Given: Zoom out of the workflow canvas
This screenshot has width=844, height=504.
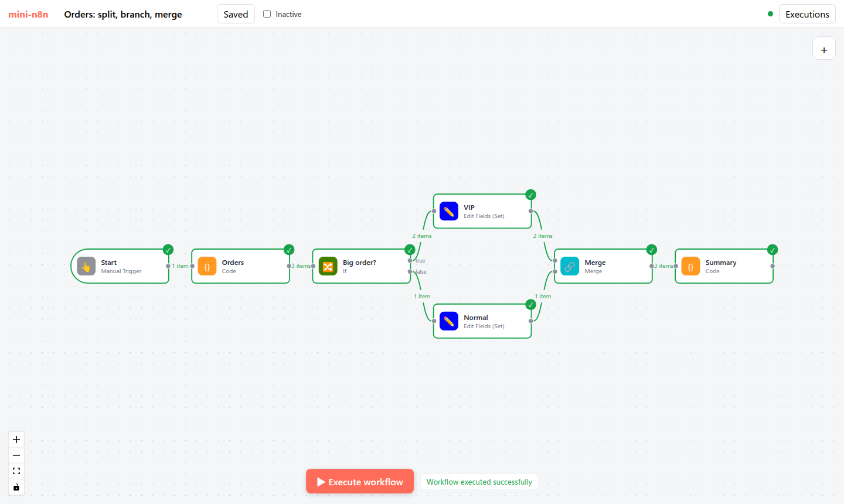Looking at the screenshot, I should pos(16,455).
